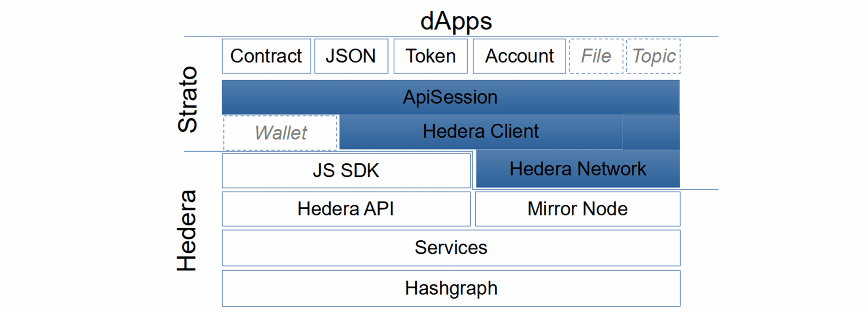
Task: Click the Contract box
Action: [266, 56]
